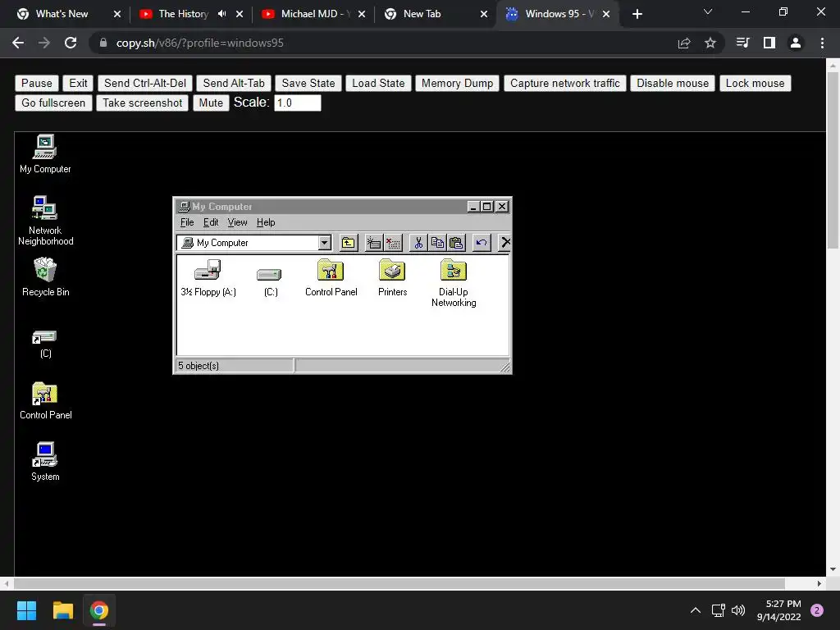Click the Cut scissors toolbar icon
This screenshot has height=630, width=840.
tap(418, 243)
